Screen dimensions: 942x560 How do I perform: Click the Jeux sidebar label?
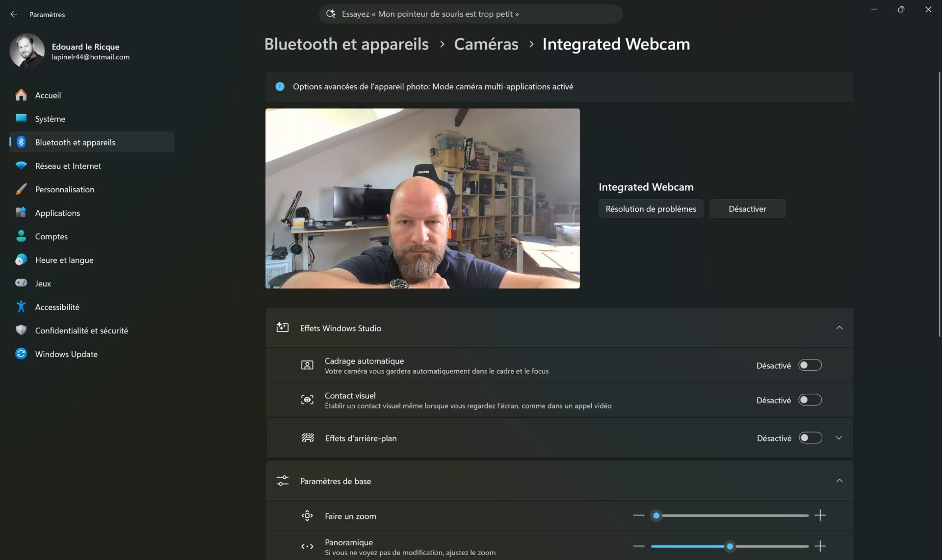pos(43,283)
